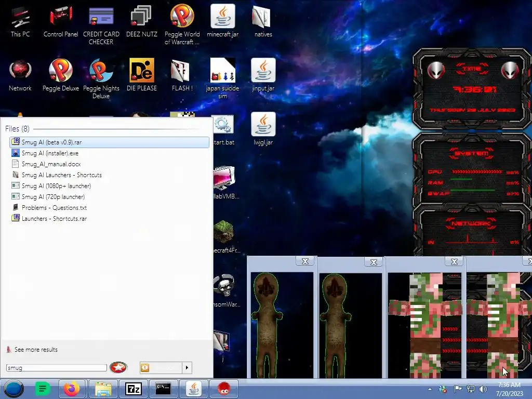Open Smug AI (720p launcher) result
The width and height of the screenshot is (532, 399).
(109, 196)
